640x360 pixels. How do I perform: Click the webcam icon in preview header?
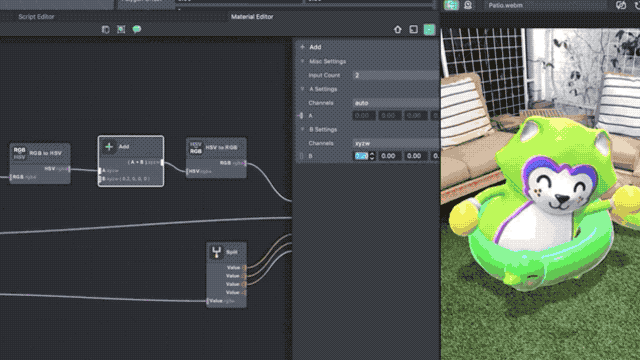coord(468,5)
